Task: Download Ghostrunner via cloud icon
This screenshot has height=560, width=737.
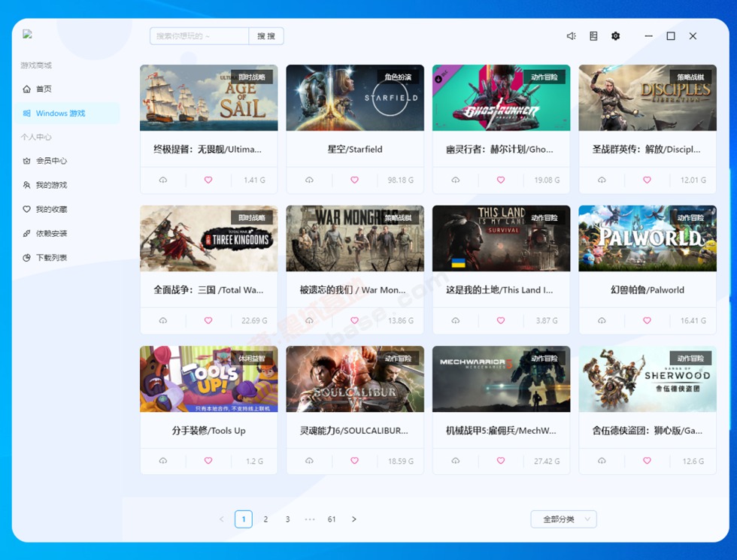Action: coord(456,180)
